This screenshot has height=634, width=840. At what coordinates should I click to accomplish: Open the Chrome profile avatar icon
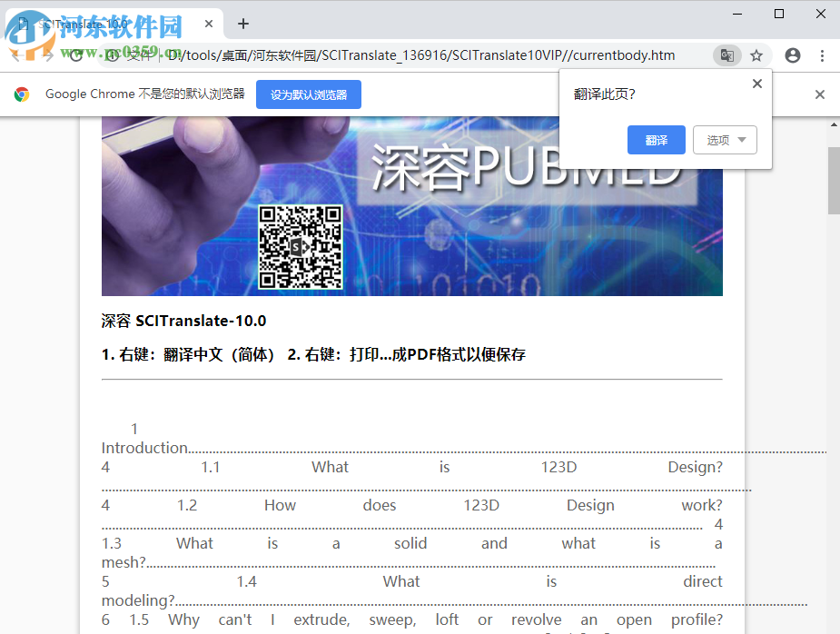pos(792,55)
